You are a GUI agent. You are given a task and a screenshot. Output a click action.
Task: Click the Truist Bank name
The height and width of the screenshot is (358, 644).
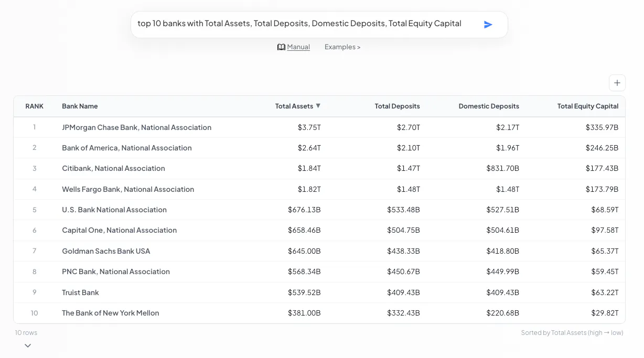click(x=80, y=292)
